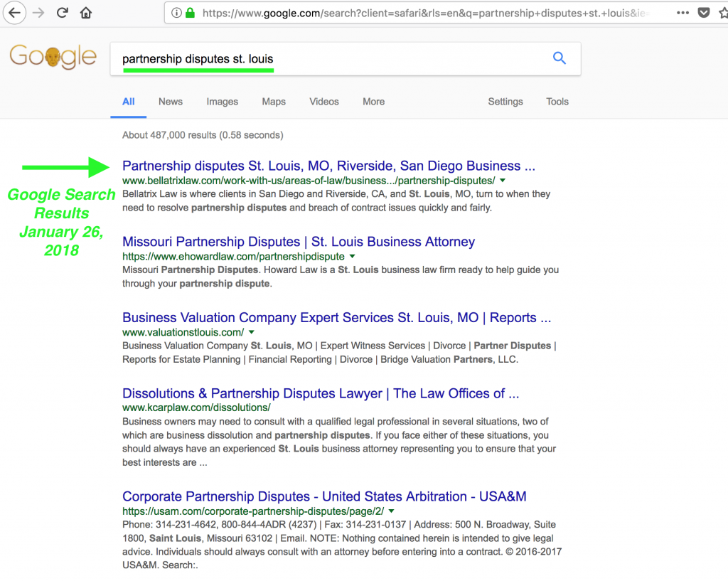
Task: Click the bellatrixlaw.com result URL text
Action: (309, 181)
